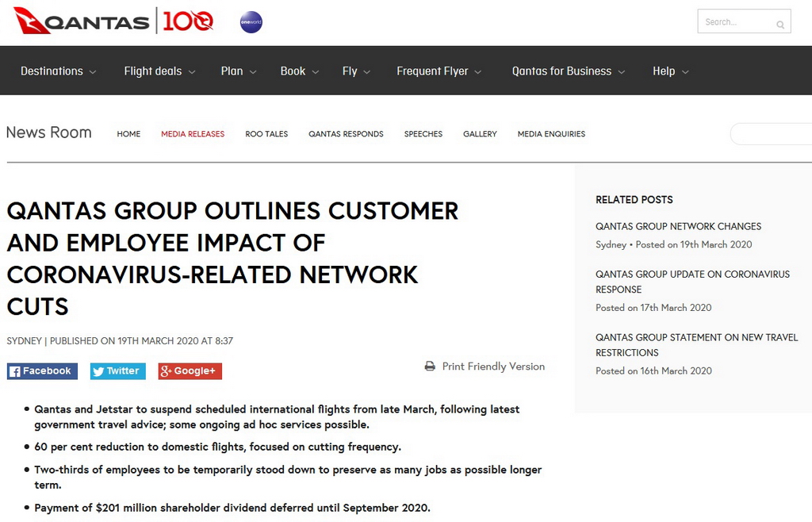Open the oneworld alliance badge
The height and width of the screenshot is (522, 812).
point(251,22)
